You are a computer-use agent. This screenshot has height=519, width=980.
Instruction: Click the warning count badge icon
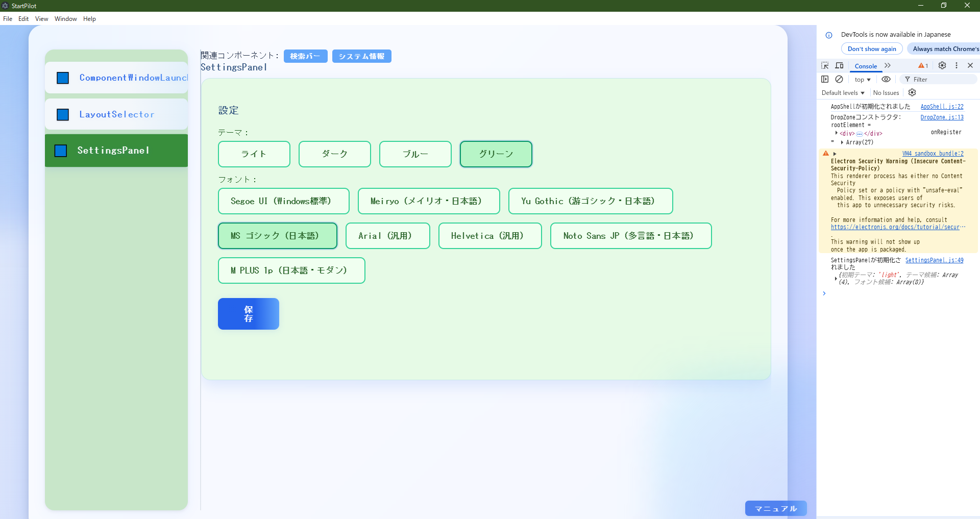(923, 65)
